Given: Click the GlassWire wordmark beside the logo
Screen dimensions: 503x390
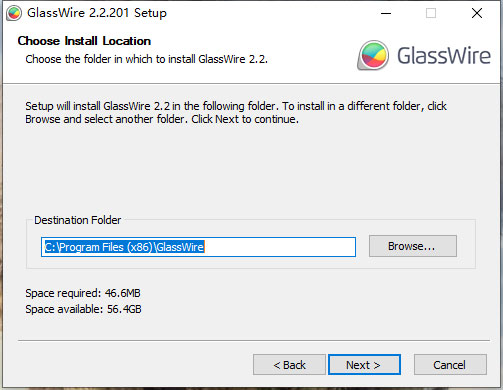Looking at the screenshot, I should [444, 55].
